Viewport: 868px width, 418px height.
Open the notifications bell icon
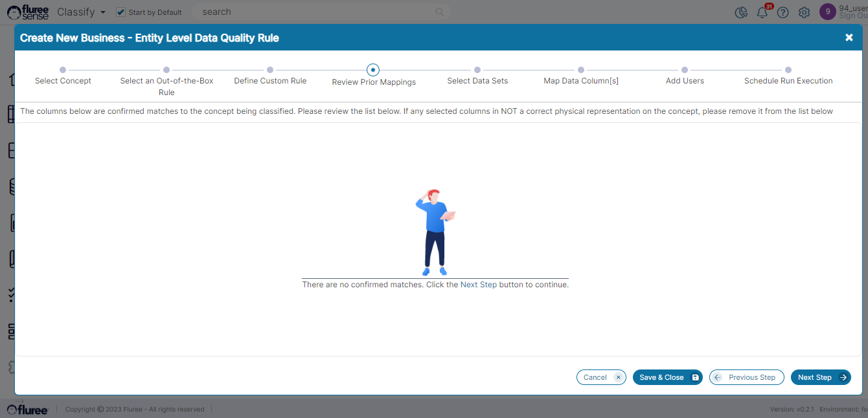click(x=762, y=12)
